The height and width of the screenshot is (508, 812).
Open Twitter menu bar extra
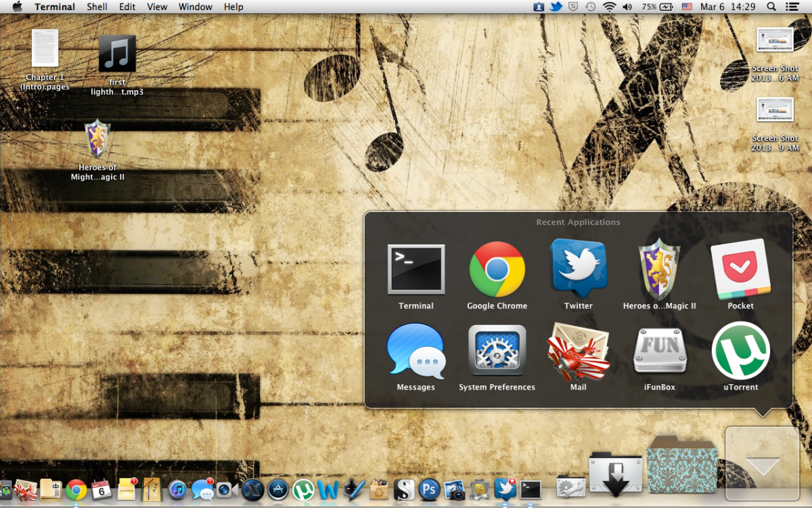pyautogui.click(x=556, y=7)
